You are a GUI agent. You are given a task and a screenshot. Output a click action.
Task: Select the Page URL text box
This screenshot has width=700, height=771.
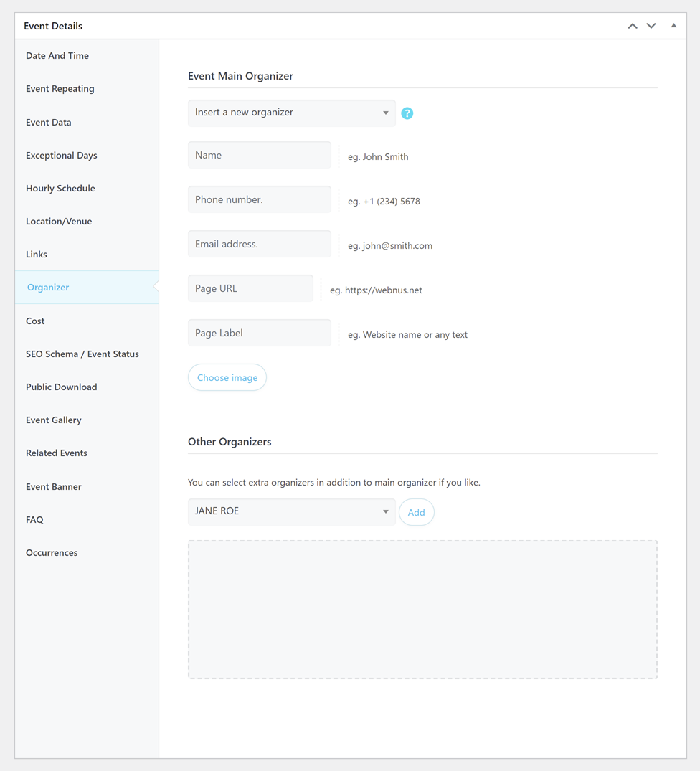(250, 289)
